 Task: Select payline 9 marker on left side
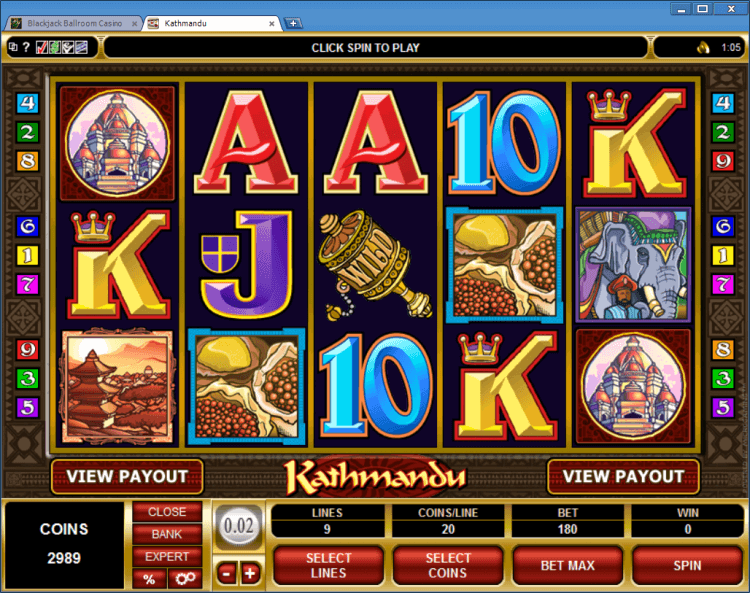[x=27, y=350]
